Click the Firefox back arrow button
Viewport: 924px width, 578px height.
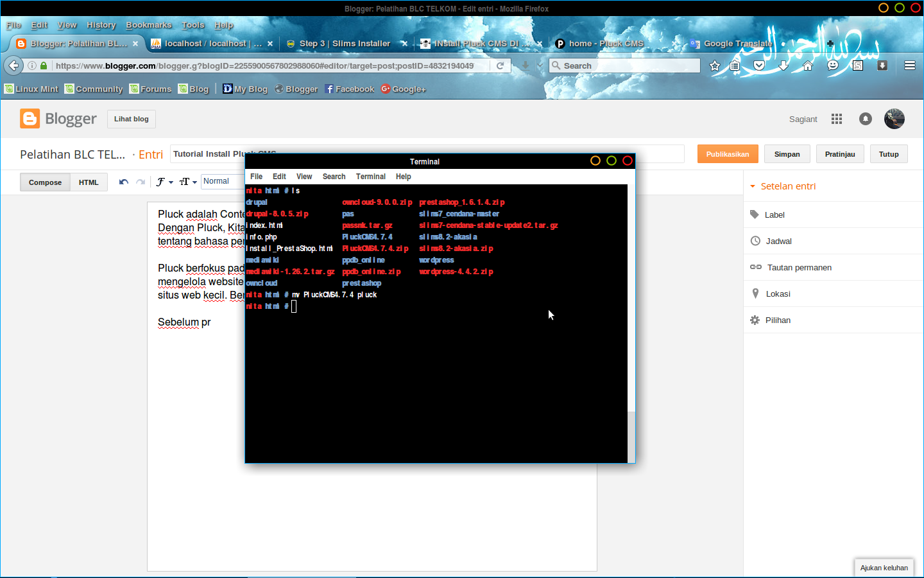(x=13, y=66)
